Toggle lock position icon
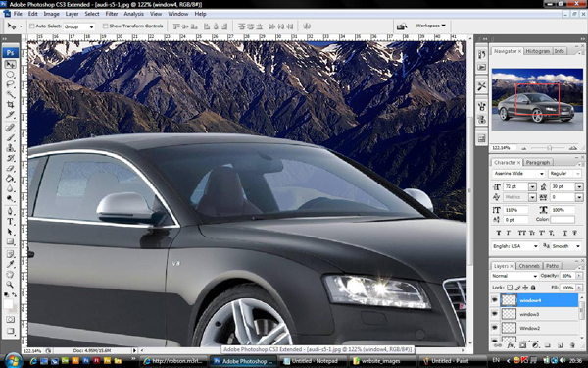Viewport: 588px width, 368px height. pyautogui.click(x=525, y=288)
